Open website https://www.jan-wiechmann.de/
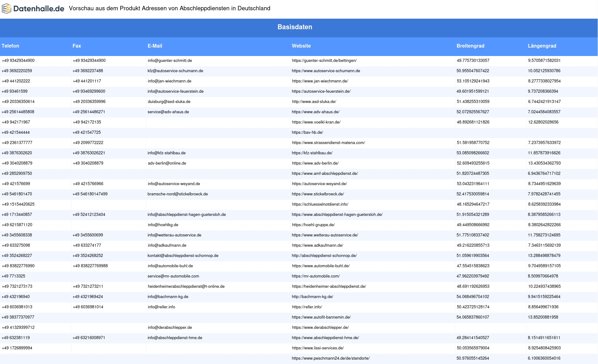This screenshot has width=598, height=364. point(320,81)
